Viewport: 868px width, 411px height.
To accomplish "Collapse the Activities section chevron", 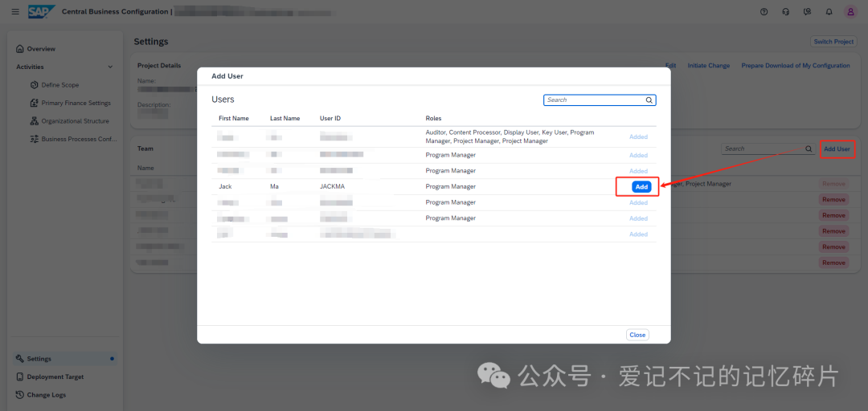I will click(110, 67).
